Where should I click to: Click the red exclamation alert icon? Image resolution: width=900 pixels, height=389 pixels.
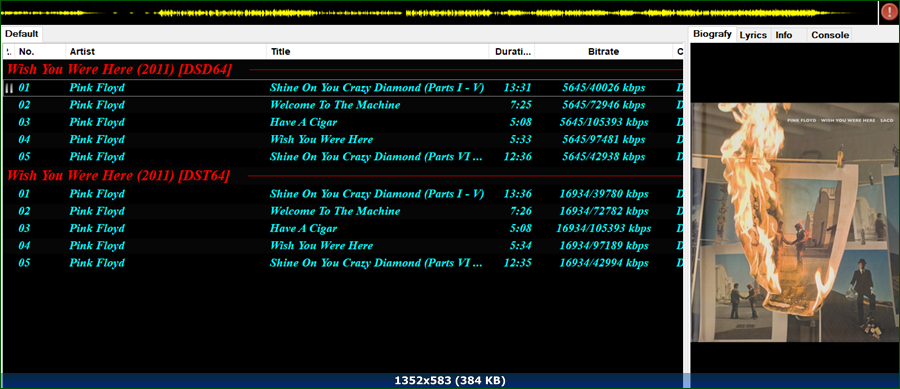coord(889,12)
